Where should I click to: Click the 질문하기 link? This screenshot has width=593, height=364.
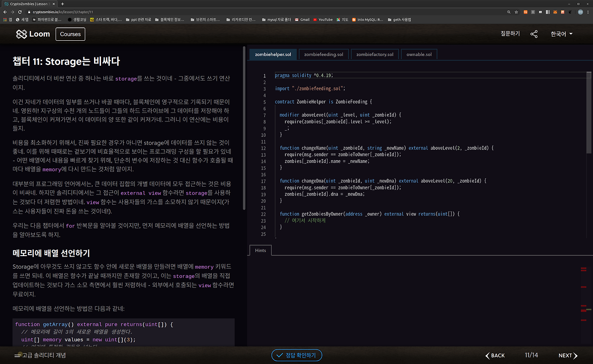click(510, 34)
